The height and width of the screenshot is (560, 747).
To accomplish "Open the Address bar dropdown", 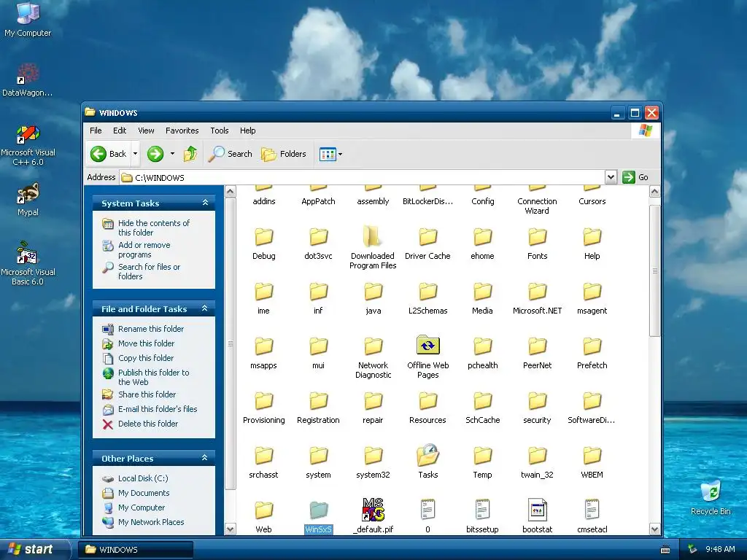I will pyautogui.click(x=611, y=178).
